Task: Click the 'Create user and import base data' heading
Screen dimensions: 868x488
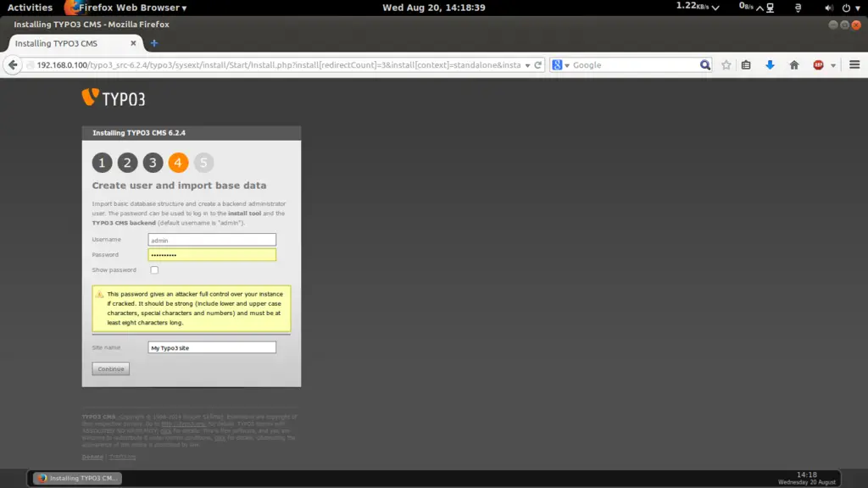Action: 179,186
